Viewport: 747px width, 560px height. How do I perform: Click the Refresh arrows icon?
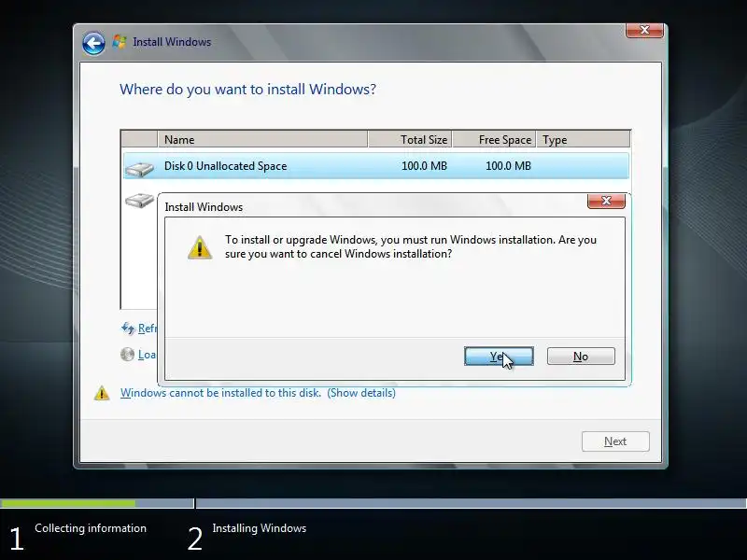(x=128, y=329)
